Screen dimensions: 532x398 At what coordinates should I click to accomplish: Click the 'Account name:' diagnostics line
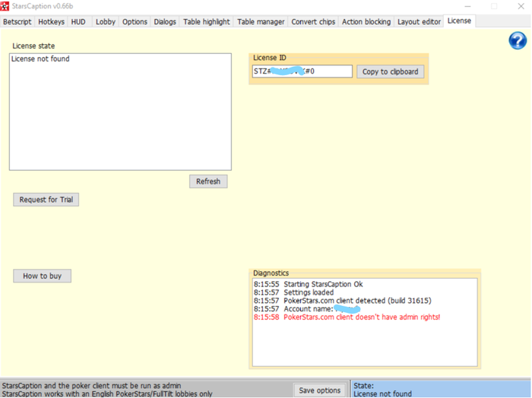307,309
